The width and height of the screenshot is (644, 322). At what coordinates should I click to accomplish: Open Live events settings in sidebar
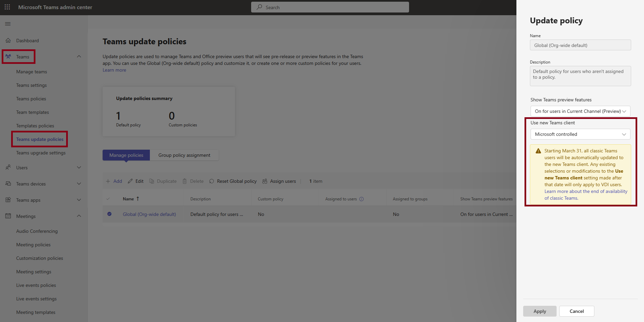coord(36,299)
